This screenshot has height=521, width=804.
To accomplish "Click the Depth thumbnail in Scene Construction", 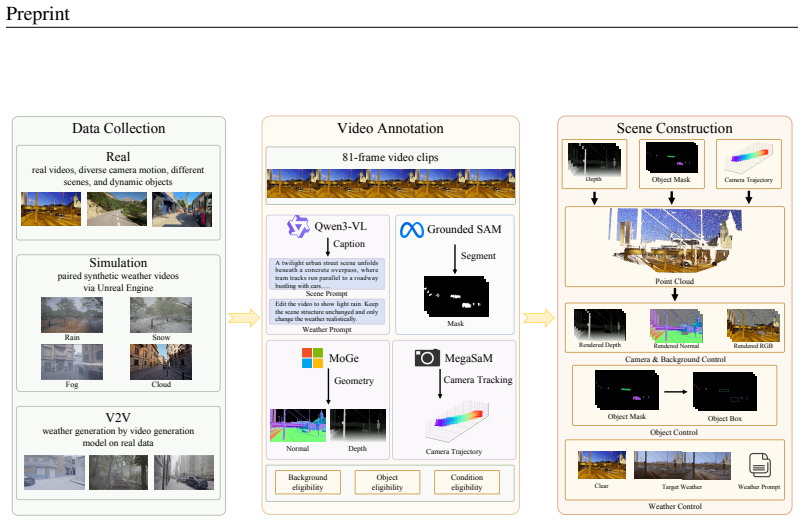I will (594, 159).
